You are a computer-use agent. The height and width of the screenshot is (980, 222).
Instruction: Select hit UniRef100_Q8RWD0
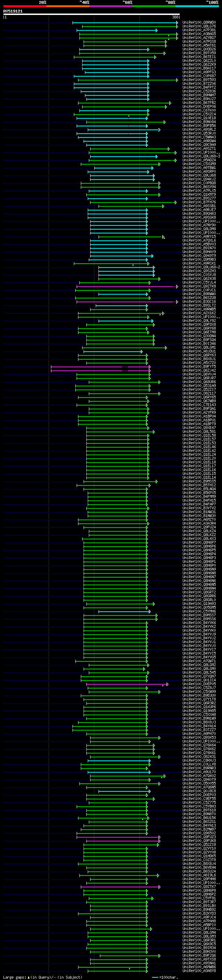click(x=199, y=23)
